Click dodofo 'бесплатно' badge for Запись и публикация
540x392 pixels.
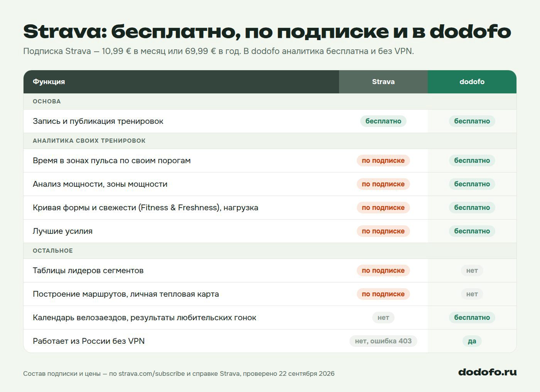pos(472,121)
